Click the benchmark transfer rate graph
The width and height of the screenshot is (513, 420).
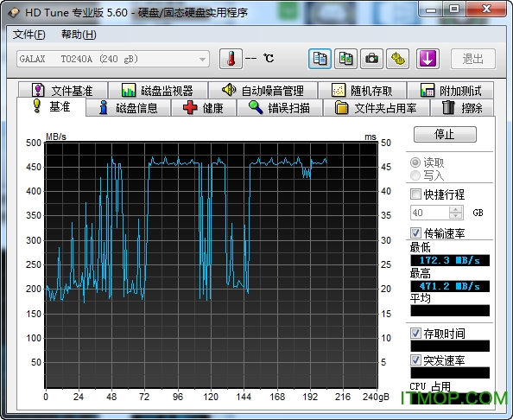(x=212, y=265)
